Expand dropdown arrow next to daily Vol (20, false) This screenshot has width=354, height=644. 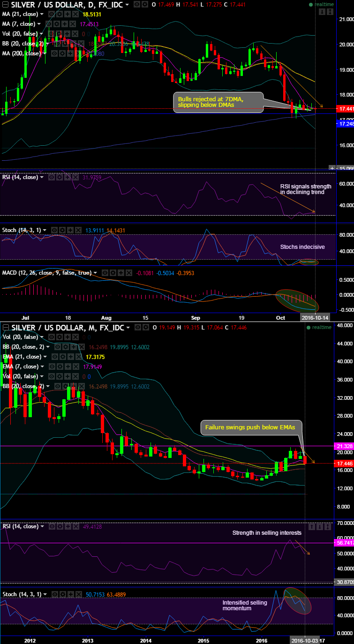click(42, 34)
